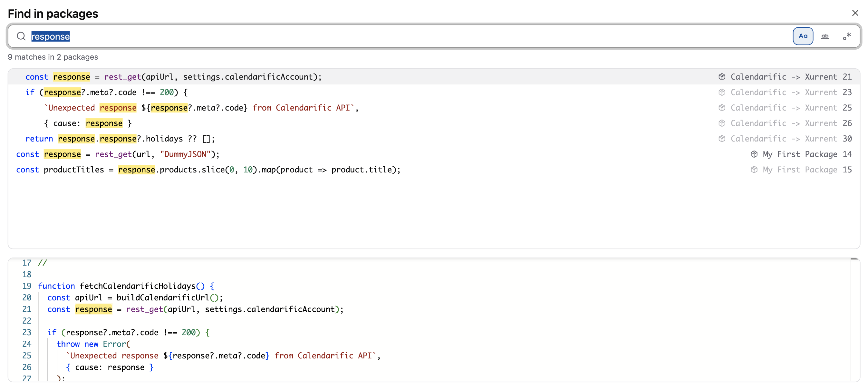
Task: Click the search field containing 'response'
Action: point(434,36)
